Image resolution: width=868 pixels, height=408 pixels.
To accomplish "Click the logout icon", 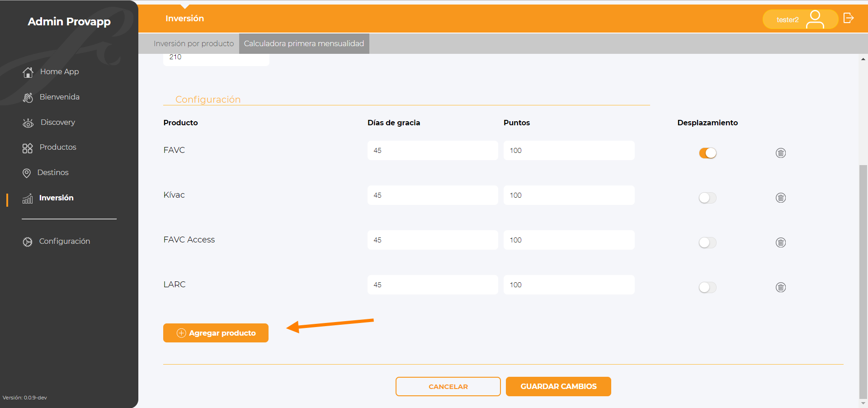I will click(x=849, y=18).
